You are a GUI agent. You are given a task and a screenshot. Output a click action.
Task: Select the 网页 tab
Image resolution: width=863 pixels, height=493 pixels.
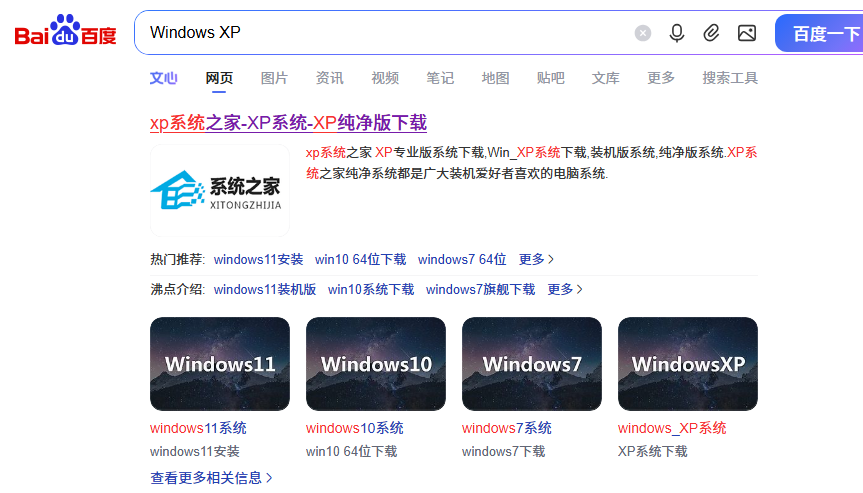coord(219,78)
